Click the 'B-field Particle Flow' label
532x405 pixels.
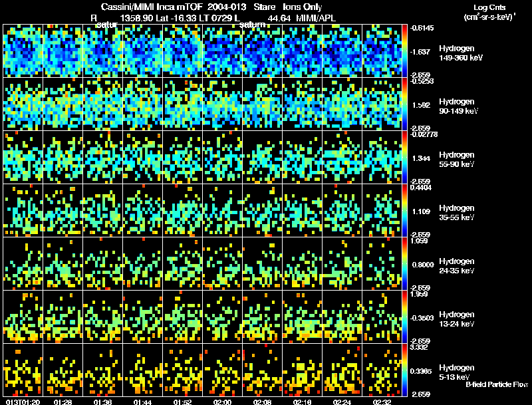pos(497,384)
